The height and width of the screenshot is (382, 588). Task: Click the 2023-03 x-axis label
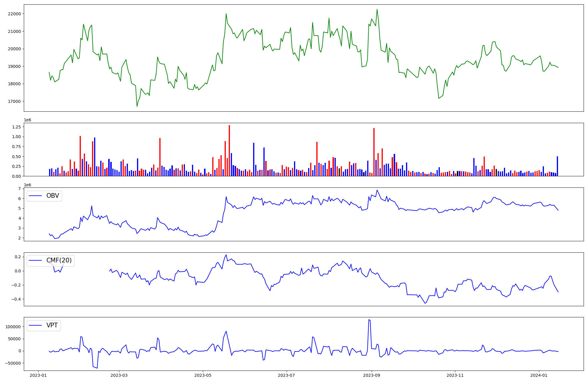tap(119, 375)
